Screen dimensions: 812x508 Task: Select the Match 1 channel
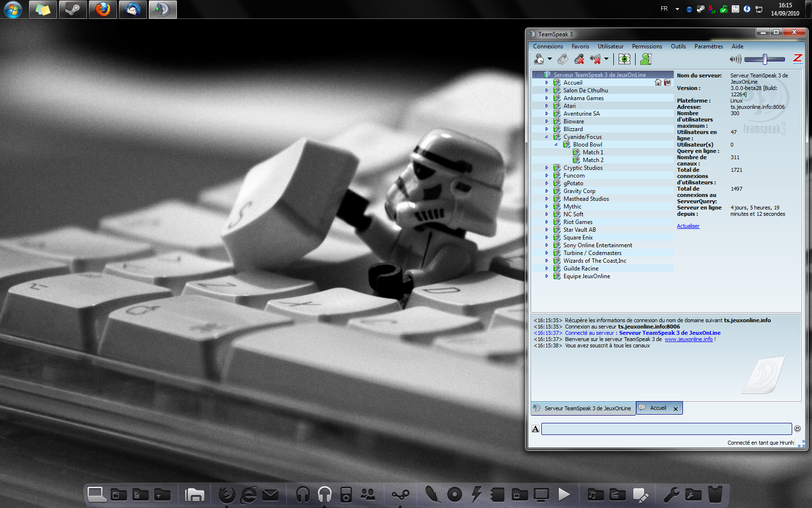pyautogui.click(x=593, y=152)
